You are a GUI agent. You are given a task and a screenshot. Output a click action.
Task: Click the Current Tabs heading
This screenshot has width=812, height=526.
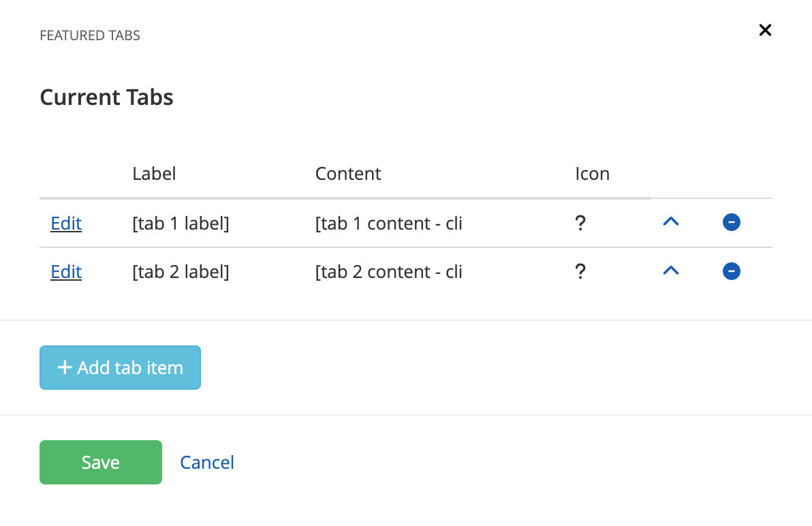pyautogui.click(x=106, y=97)
